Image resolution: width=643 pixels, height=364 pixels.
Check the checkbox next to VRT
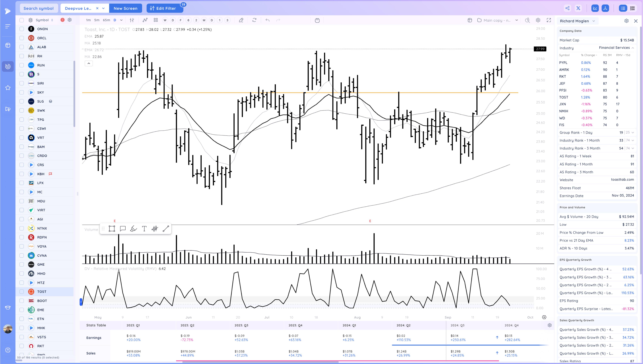pos(22,138)
